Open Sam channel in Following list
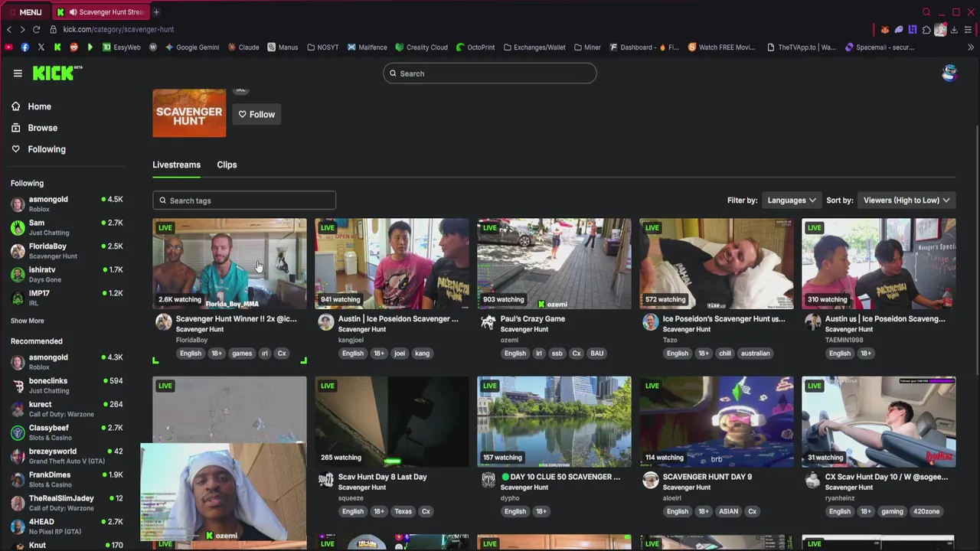This screenshot has height=551, width=980. pyautogui.click(x=67, y=227)
